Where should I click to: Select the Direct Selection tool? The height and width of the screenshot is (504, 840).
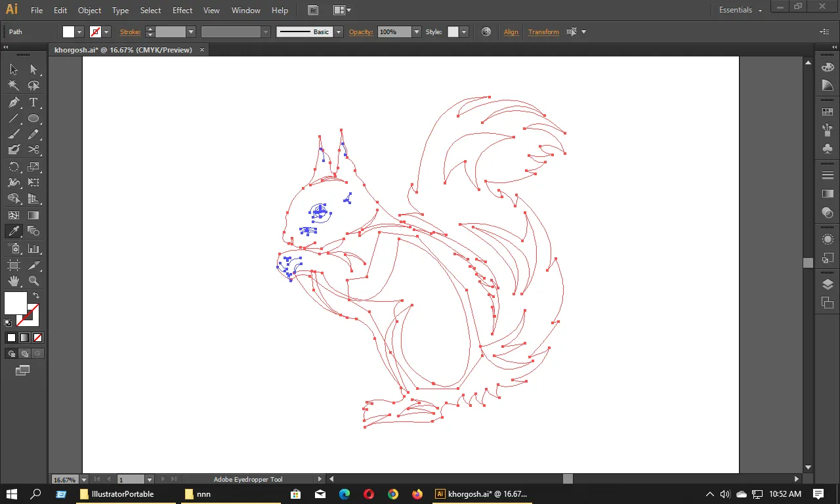tap(33, 70)
